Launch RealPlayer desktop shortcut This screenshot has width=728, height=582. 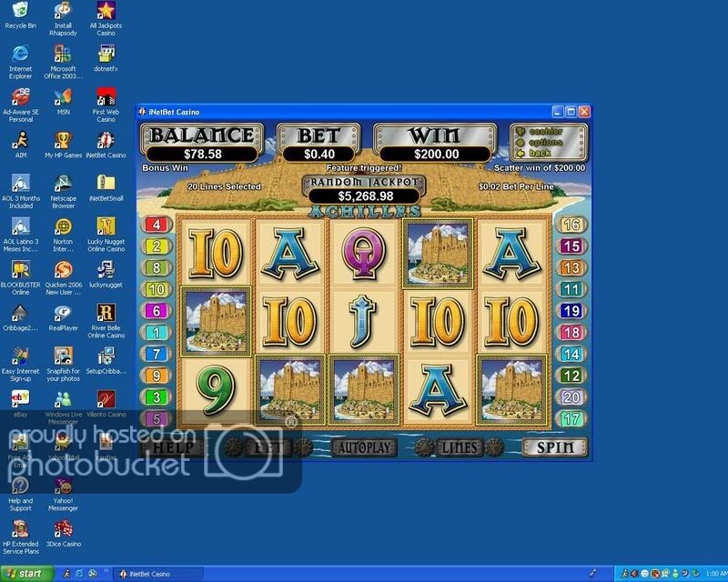click(63, 317)
